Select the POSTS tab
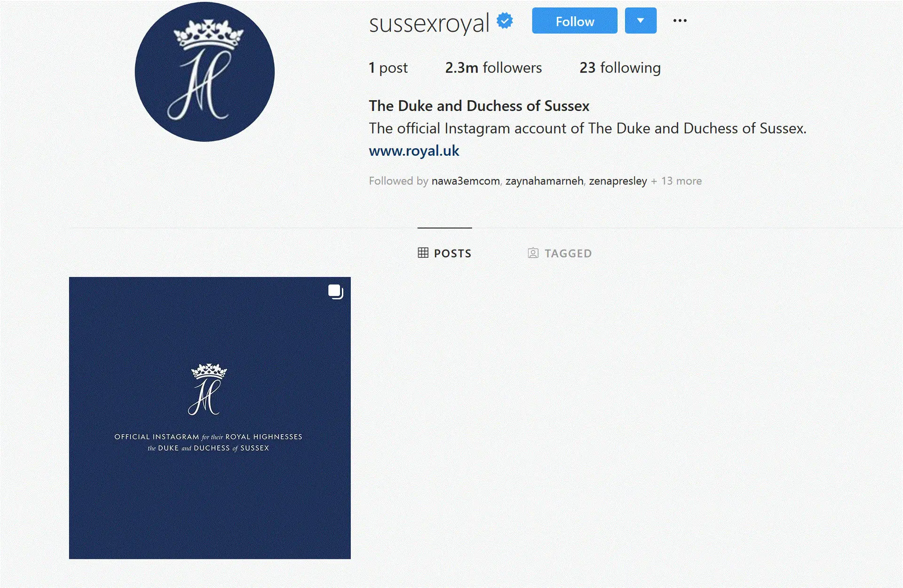This screenshot has height=588, width=903. click(444, 253)
